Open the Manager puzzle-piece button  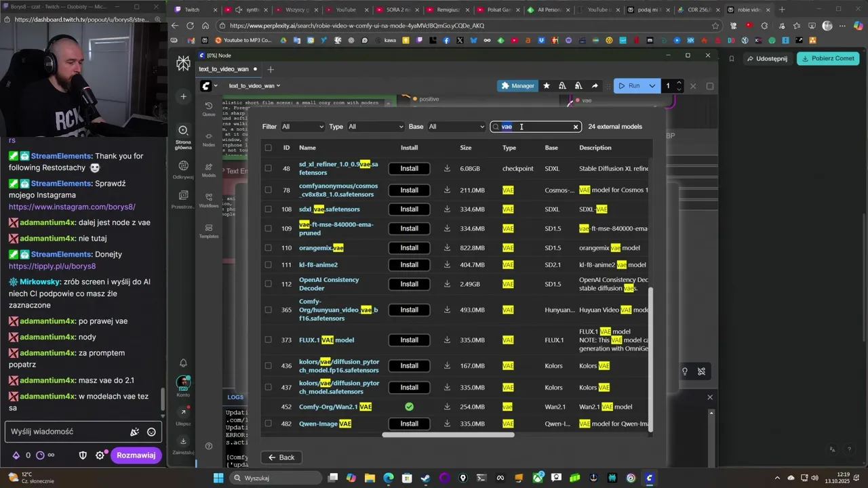[x=517, y=86]
